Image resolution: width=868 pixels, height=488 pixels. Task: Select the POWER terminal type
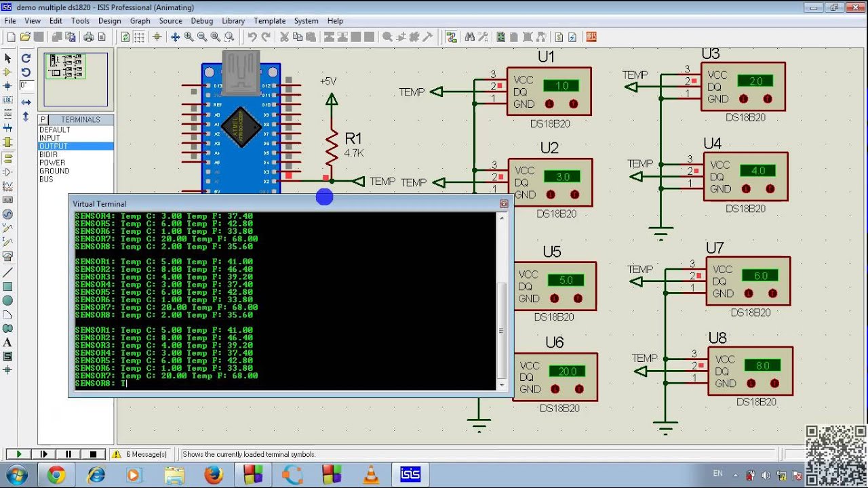[x=52, y=163]
